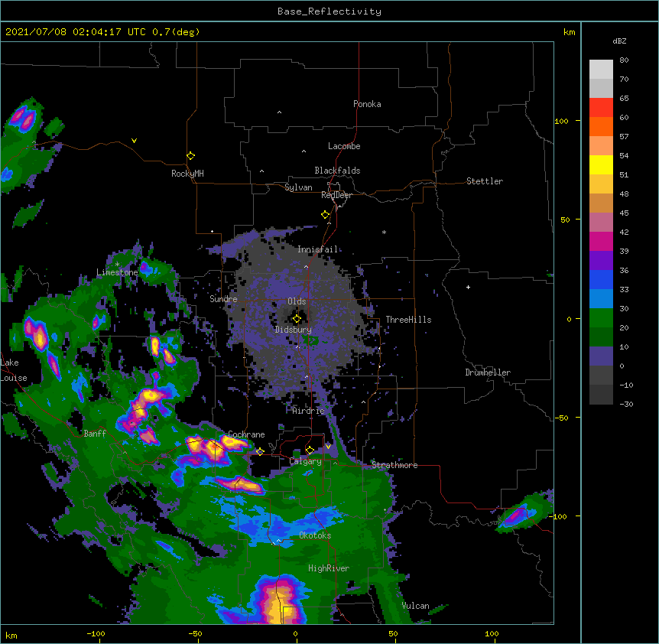Click the Strathmore town label
This screenshot has width=659, height=644.
(394, 465)
